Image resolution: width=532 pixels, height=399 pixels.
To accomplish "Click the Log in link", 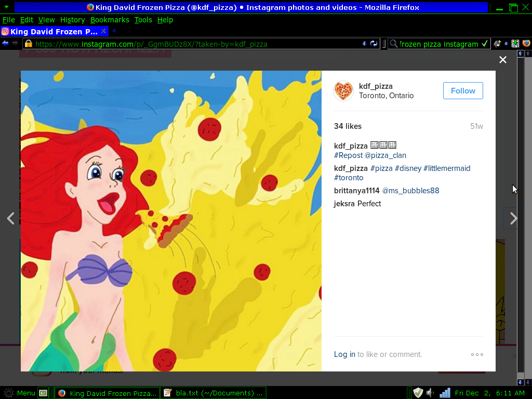I will (344, 354).
